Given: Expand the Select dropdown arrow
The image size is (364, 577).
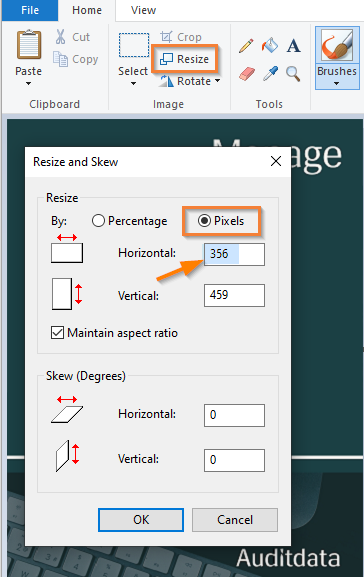Looking at the screenshot, I should (133, 84).
